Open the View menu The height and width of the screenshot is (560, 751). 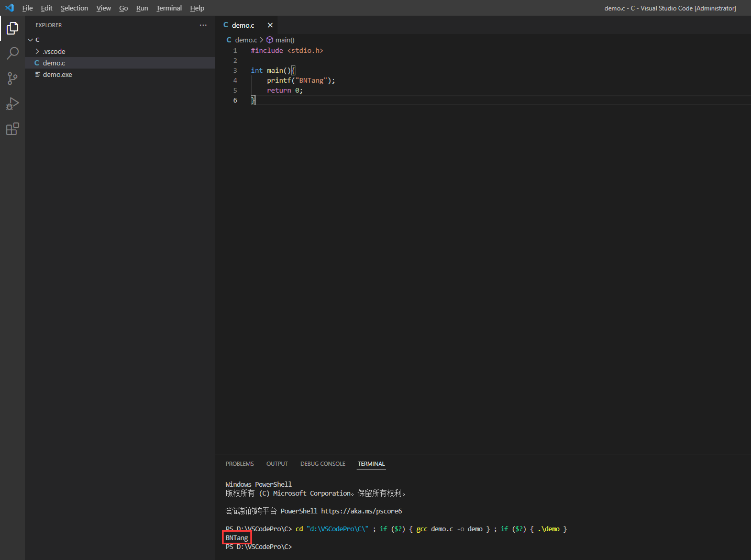click(104, 8)
